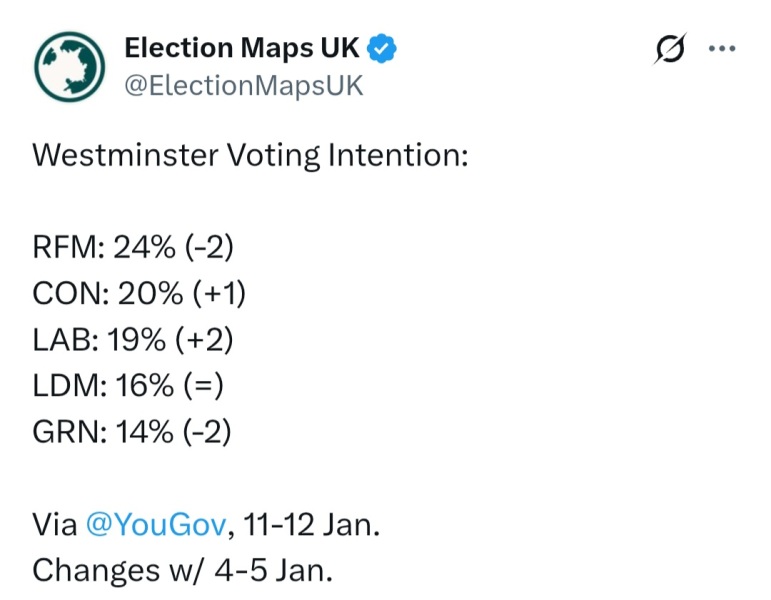The width and height of the screenshot is (771, 600).
Task: Click the Changes w/ 4-5 Jan. line
Action: click(x=182, y=570)
